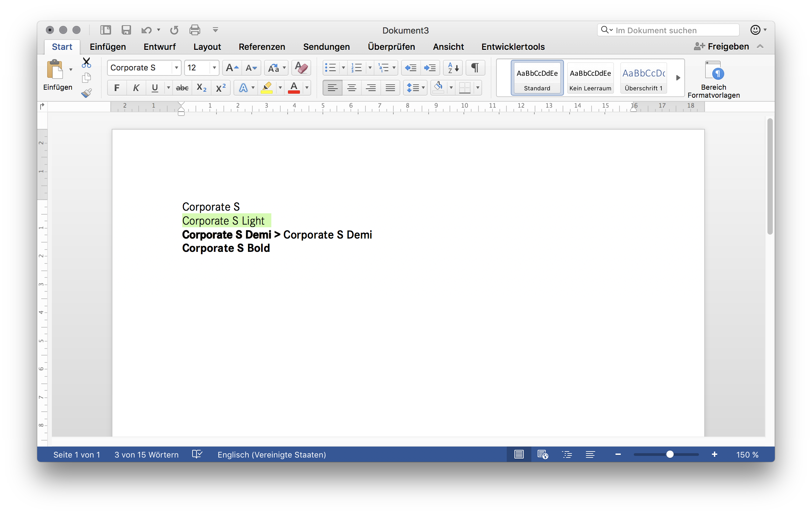Click the Copy icon
Viewport: 812px width, 515px height.
pyautogui.click(x=87, y=78)
